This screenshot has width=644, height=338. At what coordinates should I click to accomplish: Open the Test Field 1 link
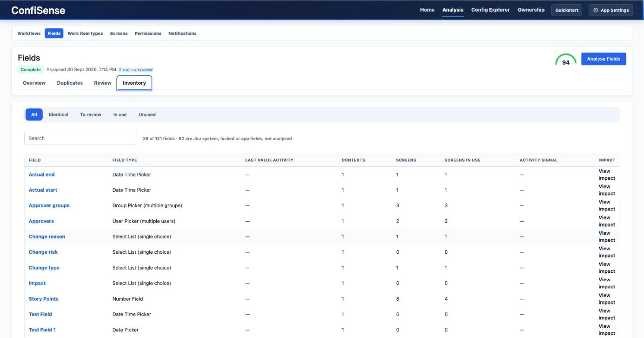(x=42, y=330)
